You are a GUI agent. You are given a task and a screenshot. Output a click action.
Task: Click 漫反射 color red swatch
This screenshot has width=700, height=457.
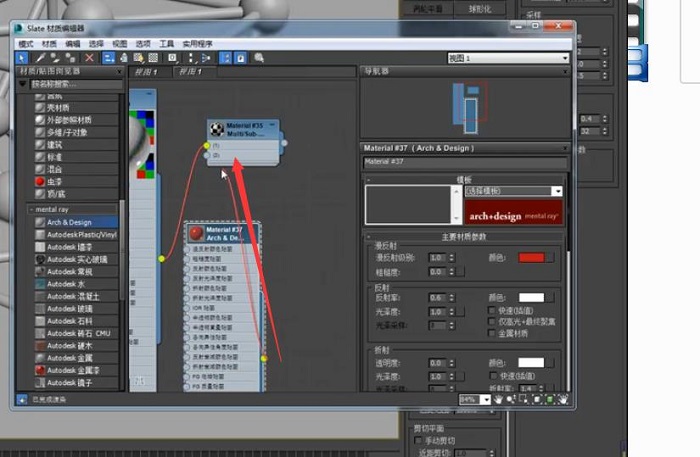531,258
